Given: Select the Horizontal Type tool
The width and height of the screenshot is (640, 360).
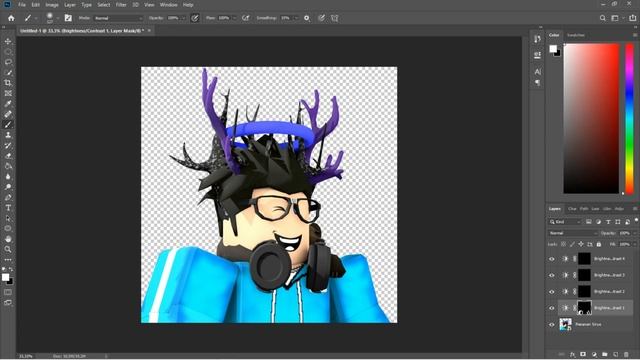Looking at the screenshot, I should 8,208.
